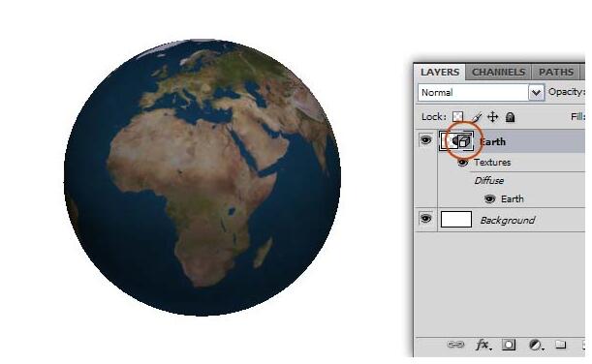Toggle lock all padlock icon
This screenshot has height=364, width=592.
510,117
